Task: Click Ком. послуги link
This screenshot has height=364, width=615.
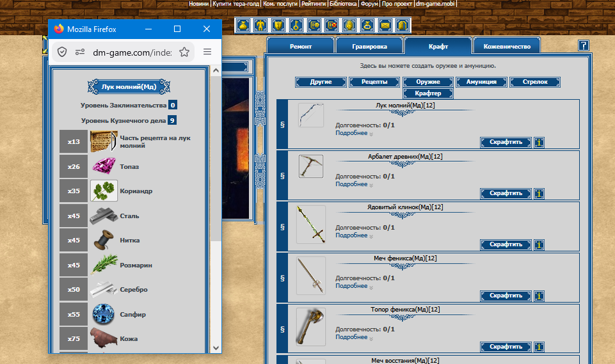Action: (x=280, y=4)
